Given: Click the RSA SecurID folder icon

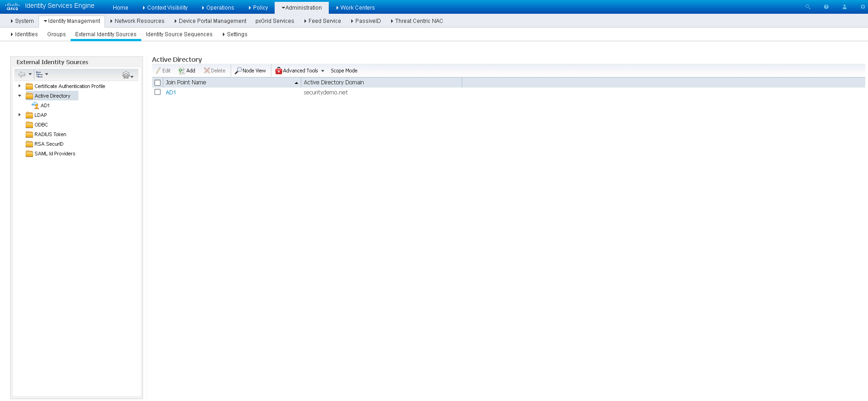Looking at the screenshot, I should (x=29, y=144).
